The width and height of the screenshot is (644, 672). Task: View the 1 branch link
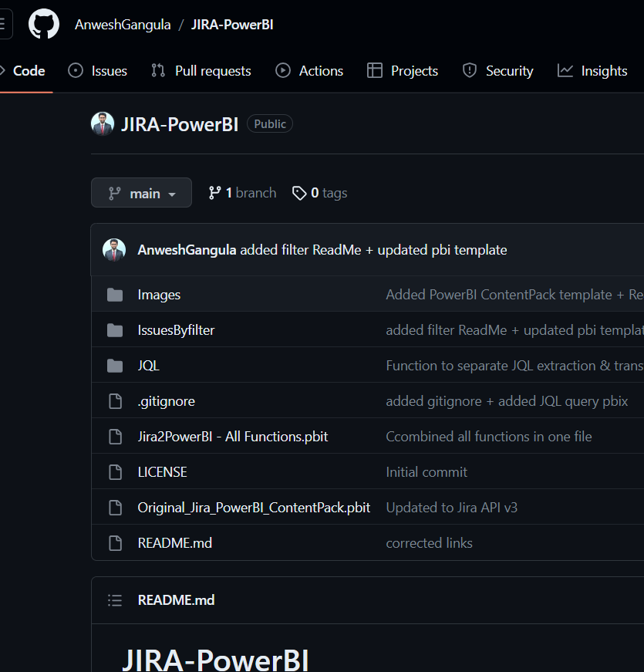pos(242,194)
